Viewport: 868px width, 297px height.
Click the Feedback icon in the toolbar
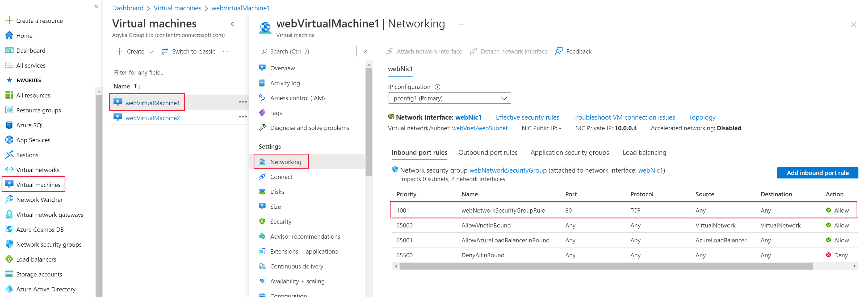click(559, 51)
